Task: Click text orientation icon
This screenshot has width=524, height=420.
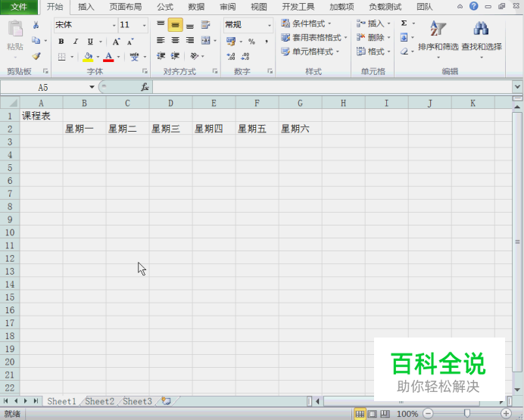Action: (x=195, y=56)
